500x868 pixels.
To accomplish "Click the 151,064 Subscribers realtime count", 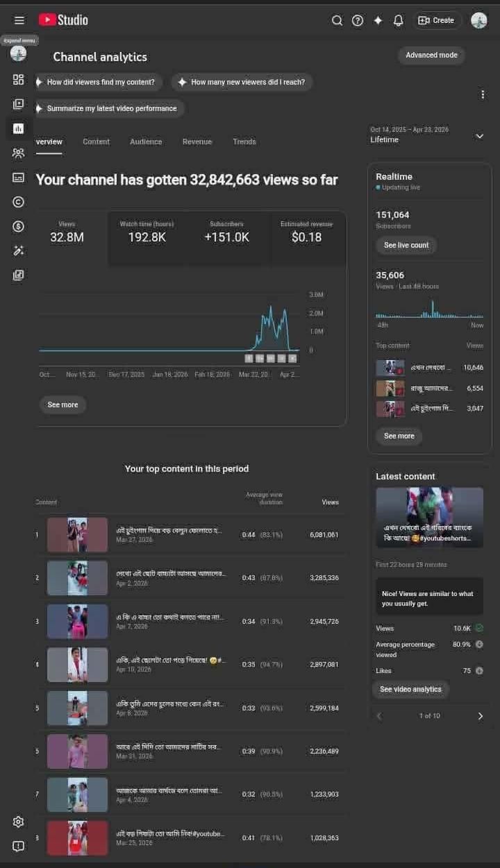I will point(392,215).
